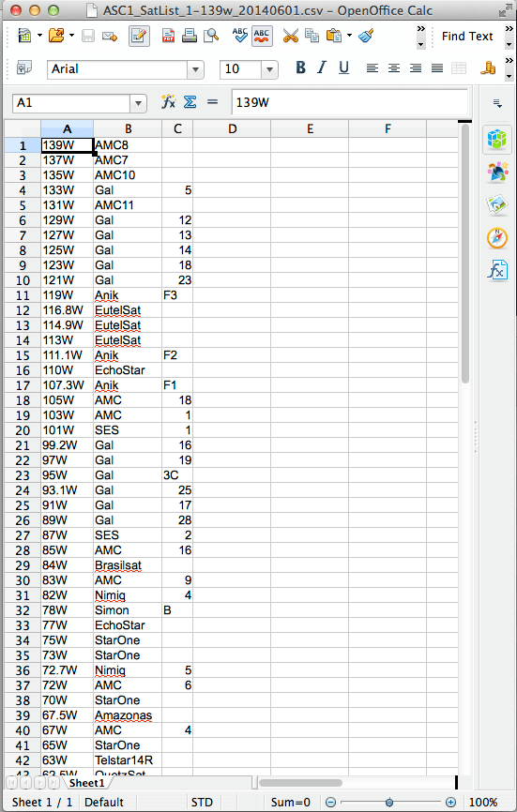Viewport: 517px width, 812px height.
Task: Open the font name dropdown arrow
Action: pos(196,69)
